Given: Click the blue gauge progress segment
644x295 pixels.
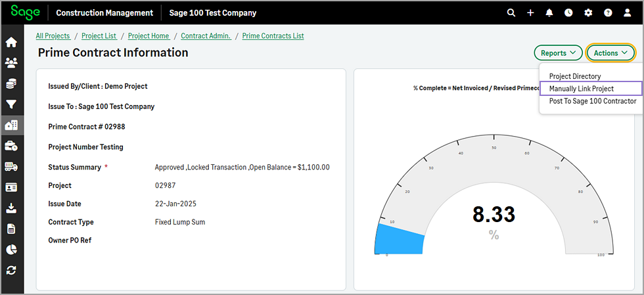Looking at the screenshot, I should click(399, 239).
